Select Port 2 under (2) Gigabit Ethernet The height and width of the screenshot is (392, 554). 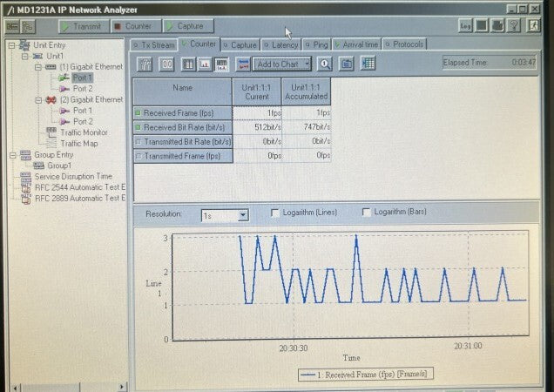(x=83, y=122)
